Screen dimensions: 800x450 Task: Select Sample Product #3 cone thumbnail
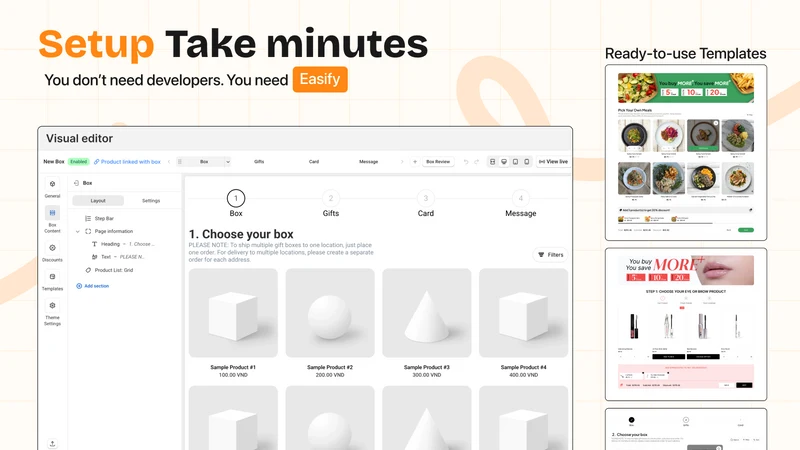tap(427, 313)
